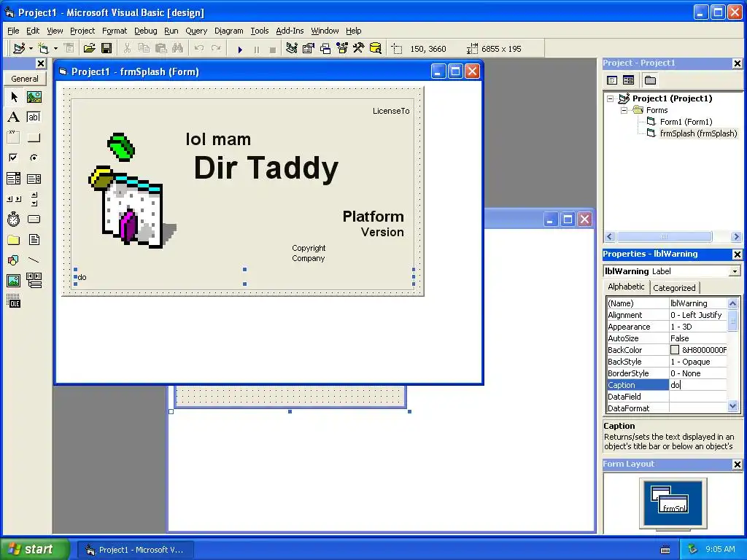The height and width of the screenshot is (560, 747).
Task: Select the CommandButton control tool
Action: [x=34, y=138]
